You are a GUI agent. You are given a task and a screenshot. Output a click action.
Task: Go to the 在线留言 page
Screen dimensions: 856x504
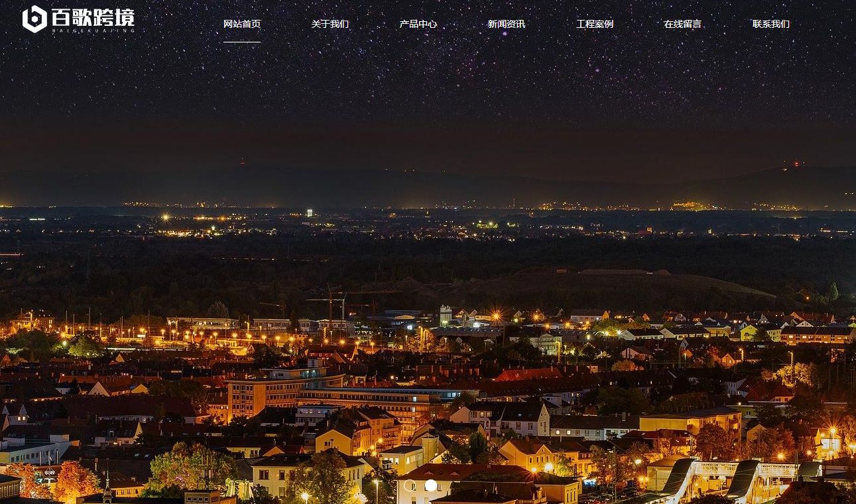pos(683,24)
